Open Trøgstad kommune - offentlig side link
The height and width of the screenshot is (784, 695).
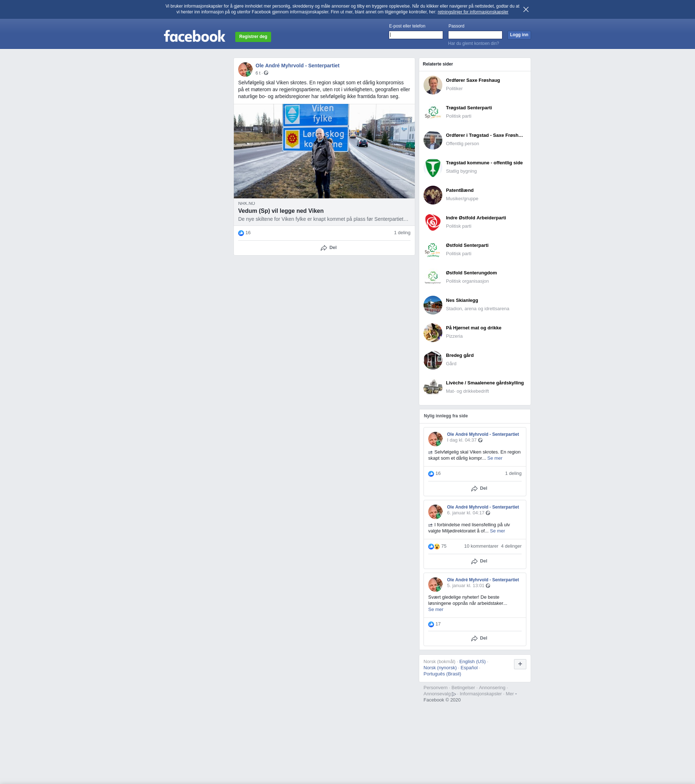484,163
